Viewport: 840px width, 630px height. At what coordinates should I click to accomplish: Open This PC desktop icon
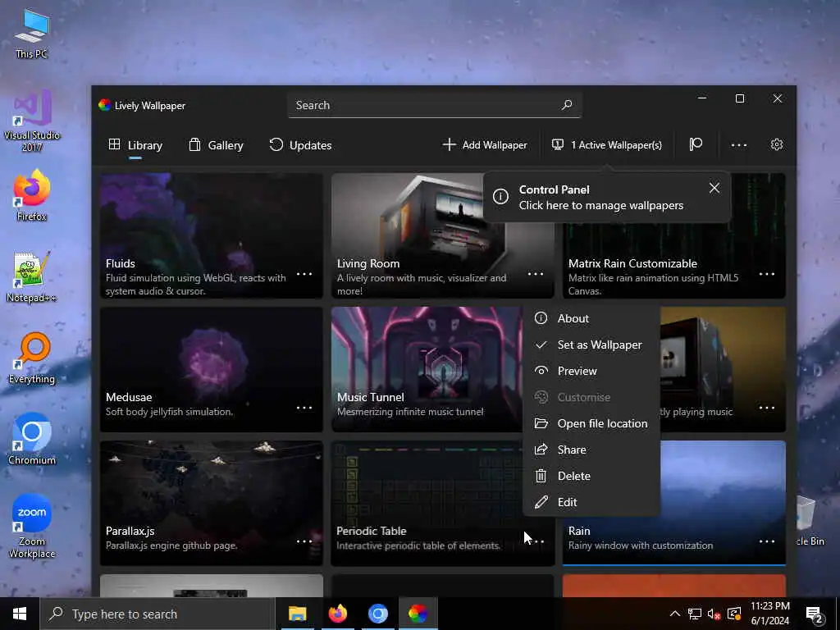(32, 34)
